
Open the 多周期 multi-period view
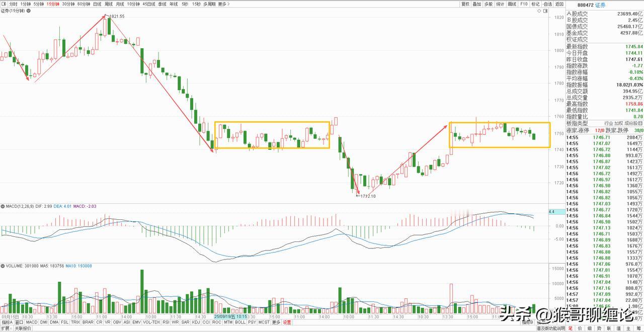(x=209, y=4)
